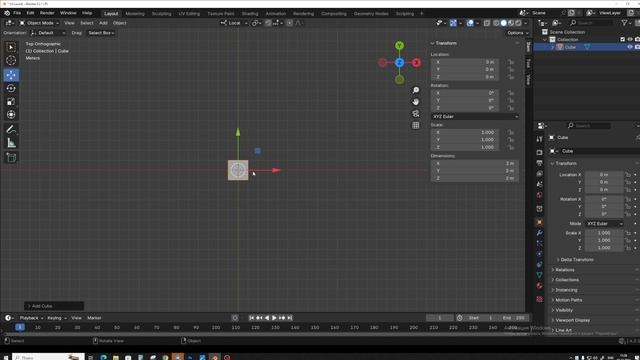This screenshot has height=360, width=640.
Task: Open the Tool properties tab icon
Action: (x=540, y=139)
